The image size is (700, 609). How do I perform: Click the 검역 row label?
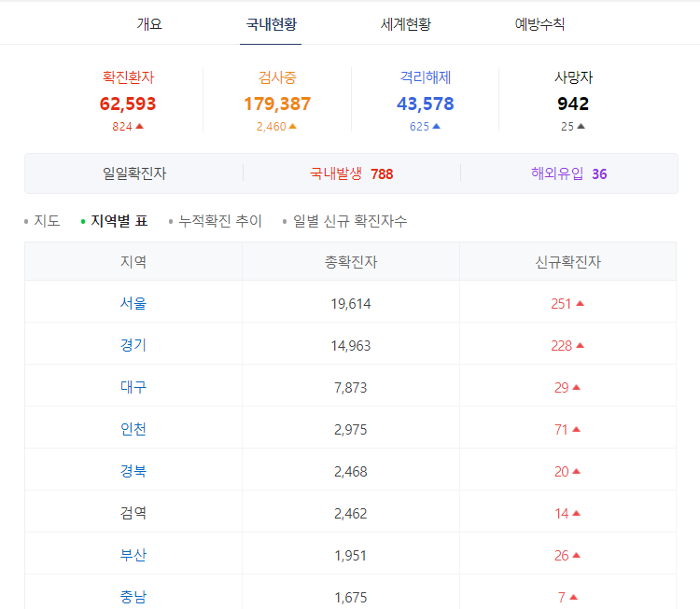pyautogui.click(x=133, y=513)
